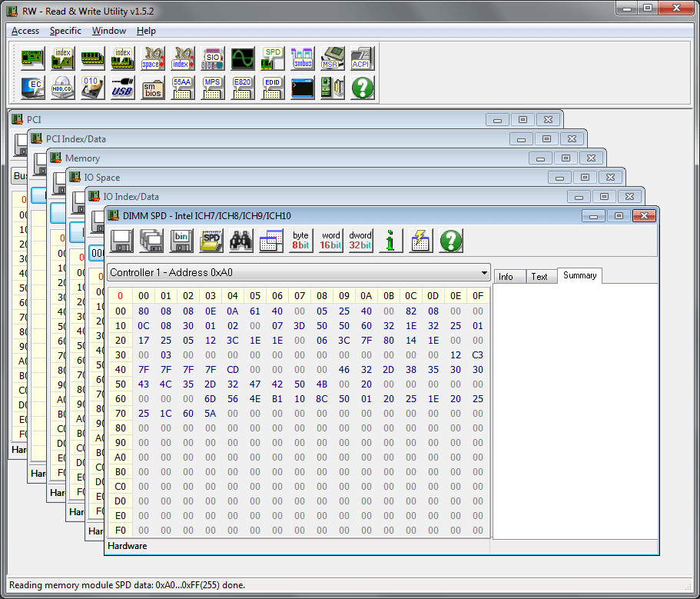Open the EDID monitor data tool
Viewport: 700px width, 599px height.
pos(273,88)
